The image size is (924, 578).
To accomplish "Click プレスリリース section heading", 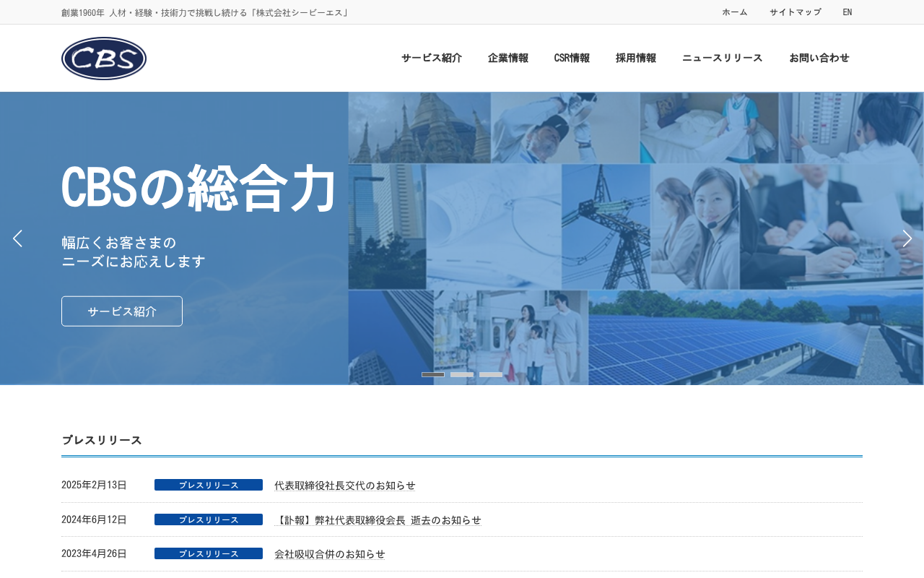I will click(x=102, y=440).
